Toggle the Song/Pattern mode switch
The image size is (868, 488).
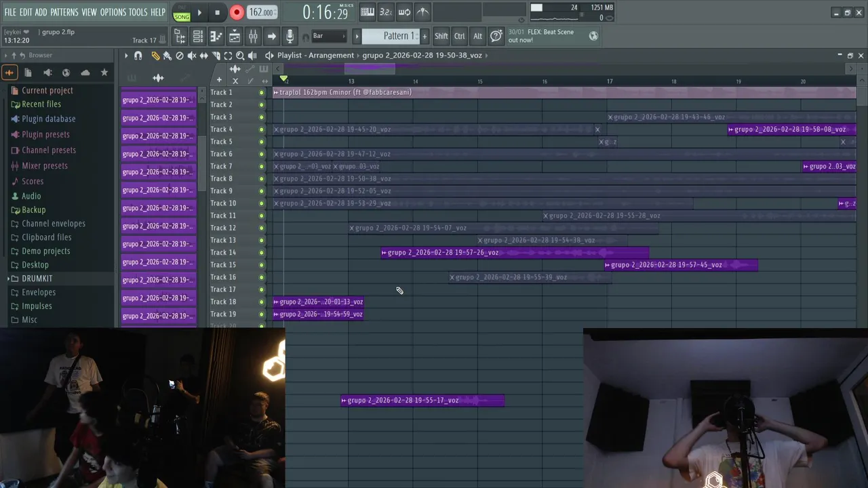click(182, 13)
